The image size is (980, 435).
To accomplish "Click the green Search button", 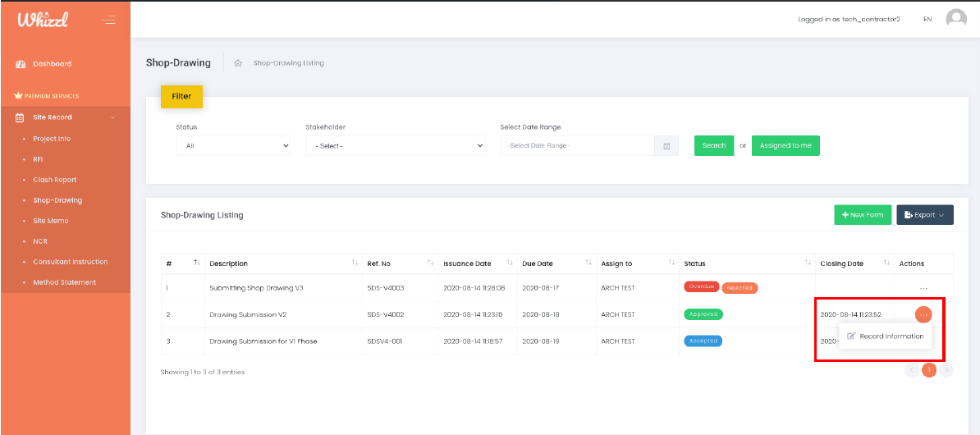I will click(x=714, y=146).
